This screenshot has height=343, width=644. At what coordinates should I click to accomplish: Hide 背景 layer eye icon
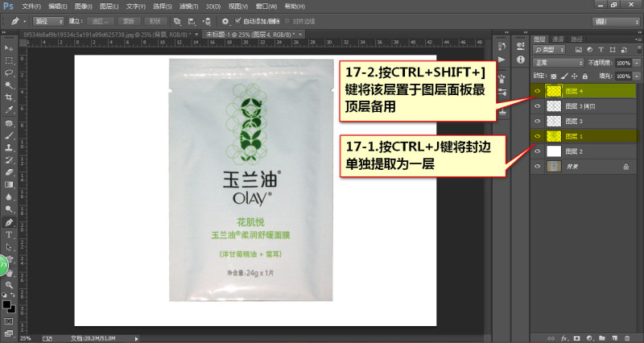click(537, 167)
